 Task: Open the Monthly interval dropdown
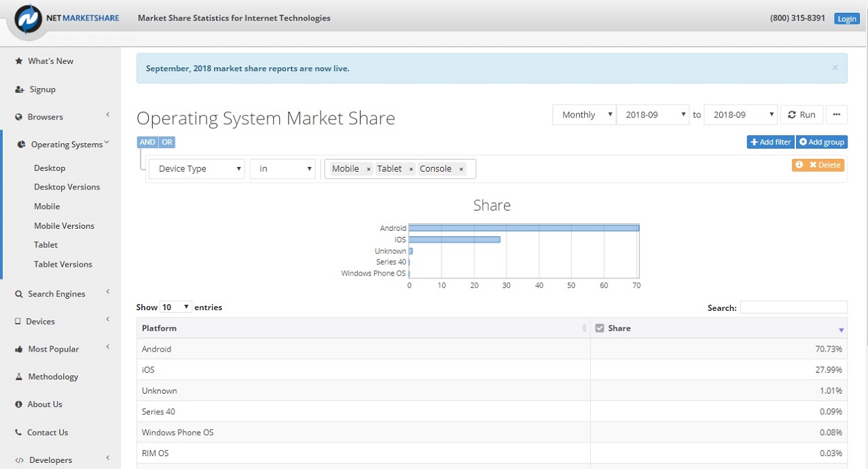click(x=584, y=115)
